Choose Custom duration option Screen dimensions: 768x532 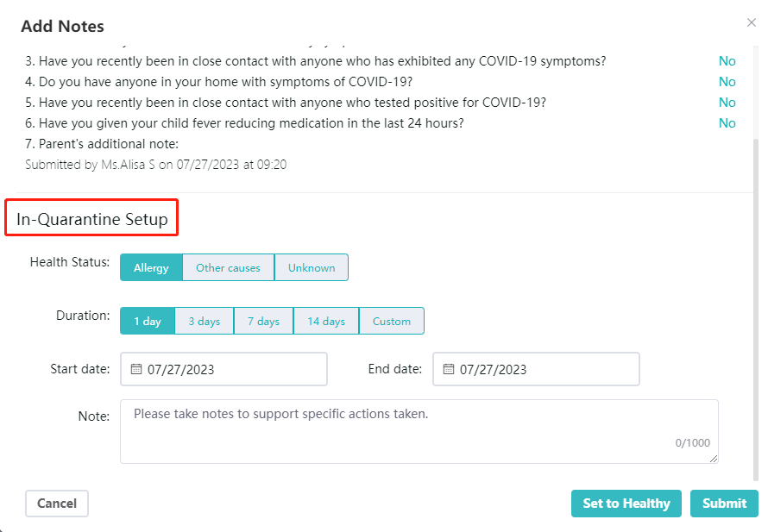[392, 321]
